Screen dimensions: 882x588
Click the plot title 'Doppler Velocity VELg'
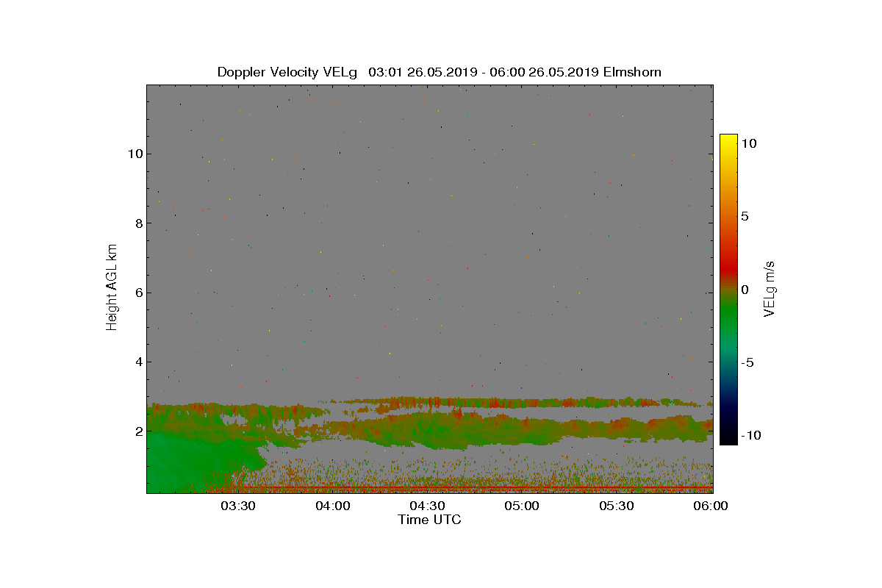pos(287,72)
